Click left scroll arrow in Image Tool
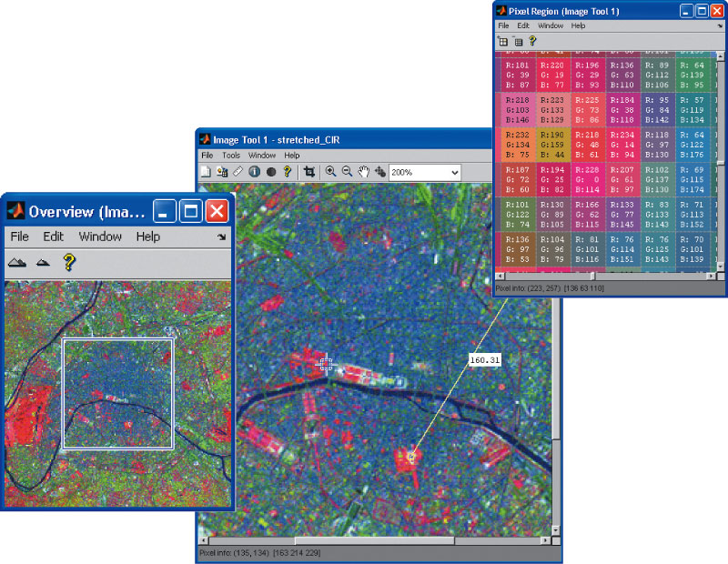 (x=202, y=540)
